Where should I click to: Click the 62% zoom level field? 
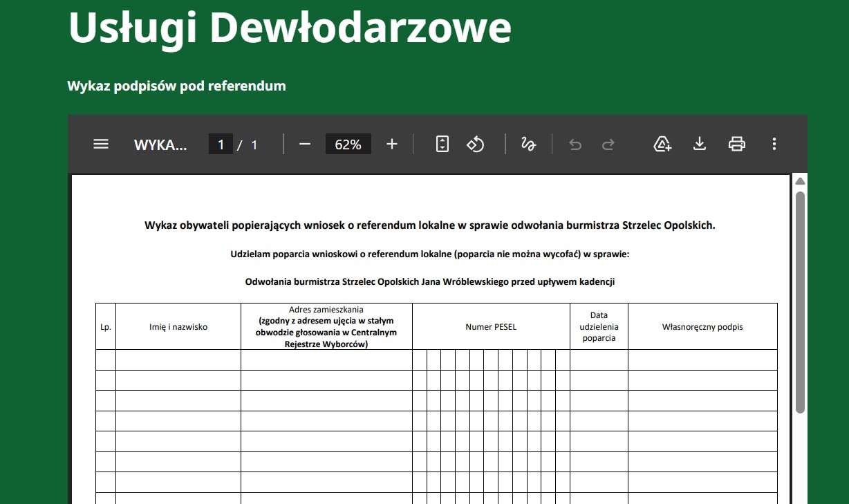click(348, 144)
